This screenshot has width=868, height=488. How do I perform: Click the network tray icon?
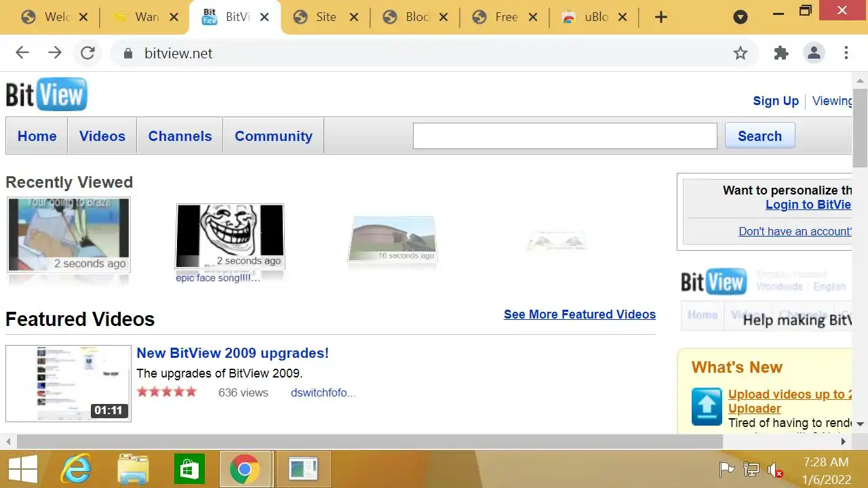(x=751, y=469)
